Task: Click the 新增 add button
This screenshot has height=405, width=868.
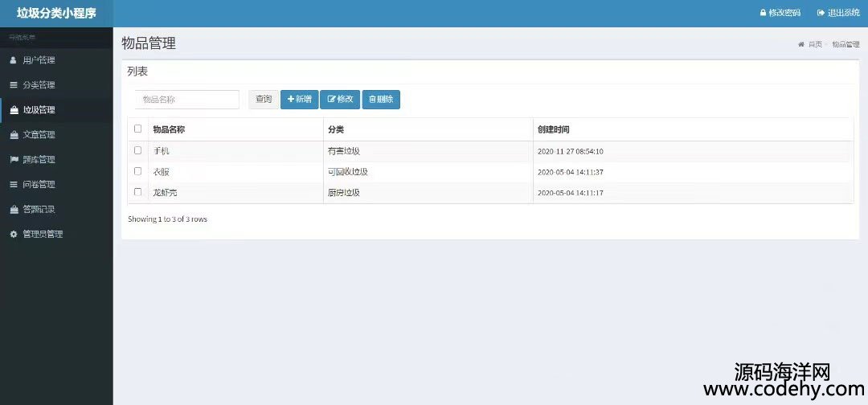Action: tap(300, 100)
